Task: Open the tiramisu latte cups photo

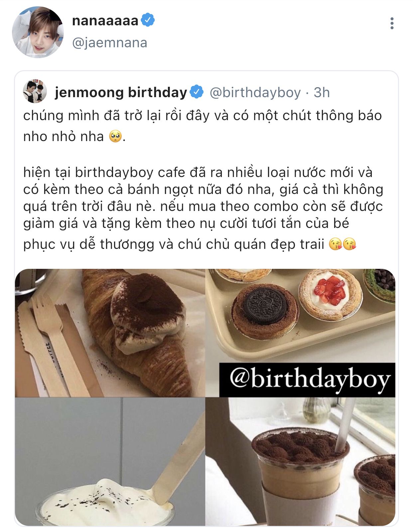Action: [x=300, y=462]
